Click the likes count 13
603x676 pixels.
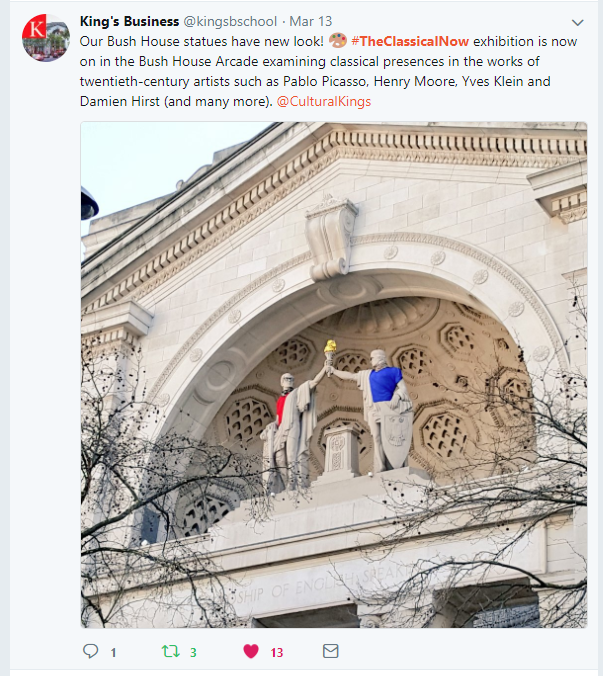pyautogui.click(x=277, y=653)
